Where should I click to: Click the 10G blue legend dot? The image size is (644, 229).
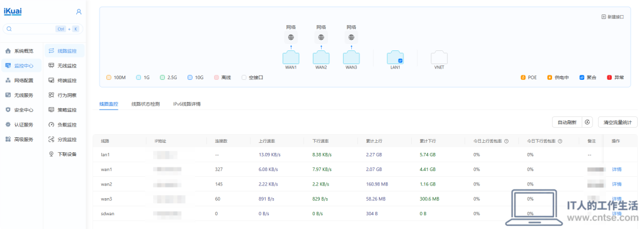(190, 77)
